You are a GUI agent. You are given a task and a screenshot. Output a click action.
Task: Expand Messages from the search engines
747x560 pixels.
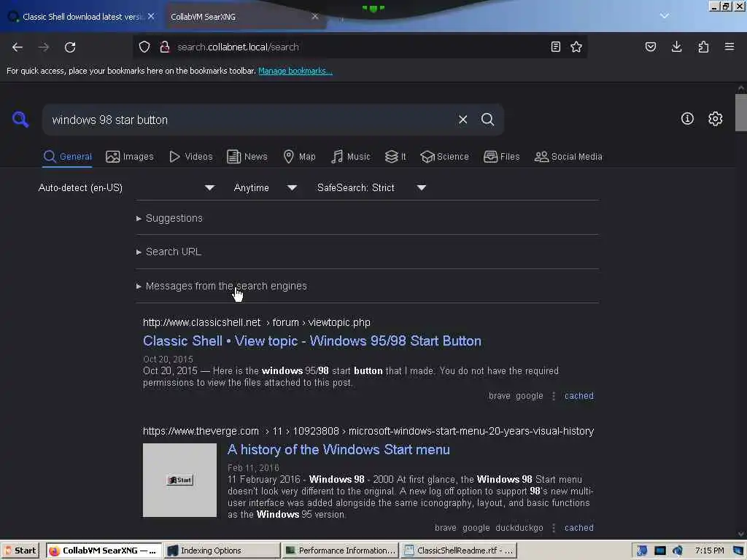(222, 286)
